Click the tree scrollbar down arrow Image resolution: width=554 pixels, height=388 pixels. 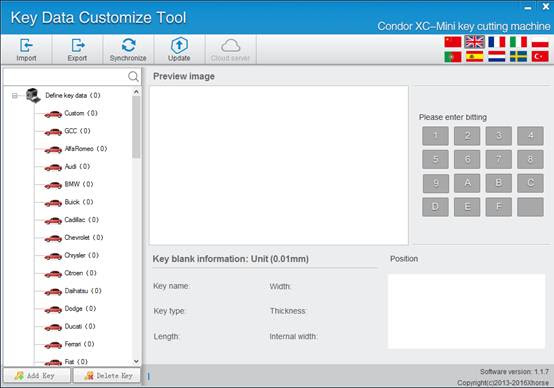[136, 361]
